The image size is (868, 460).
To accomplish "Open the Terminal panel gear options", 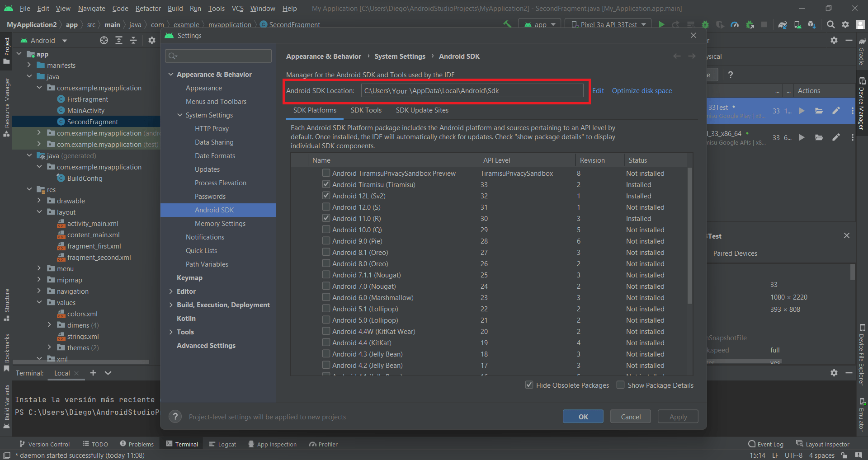I will [x=834, y=373].
